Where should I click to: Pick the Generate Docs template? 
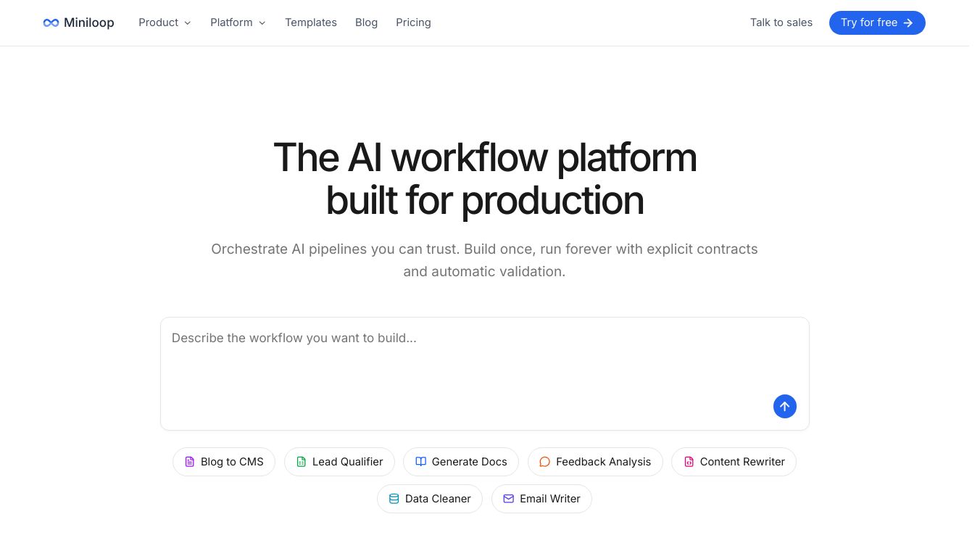point(461,462)
